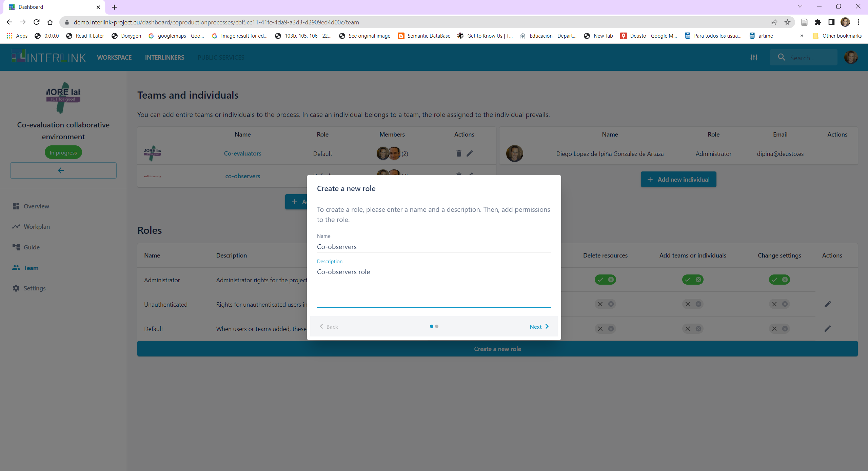Select the WORKSPACE menu item

[114, 57]
